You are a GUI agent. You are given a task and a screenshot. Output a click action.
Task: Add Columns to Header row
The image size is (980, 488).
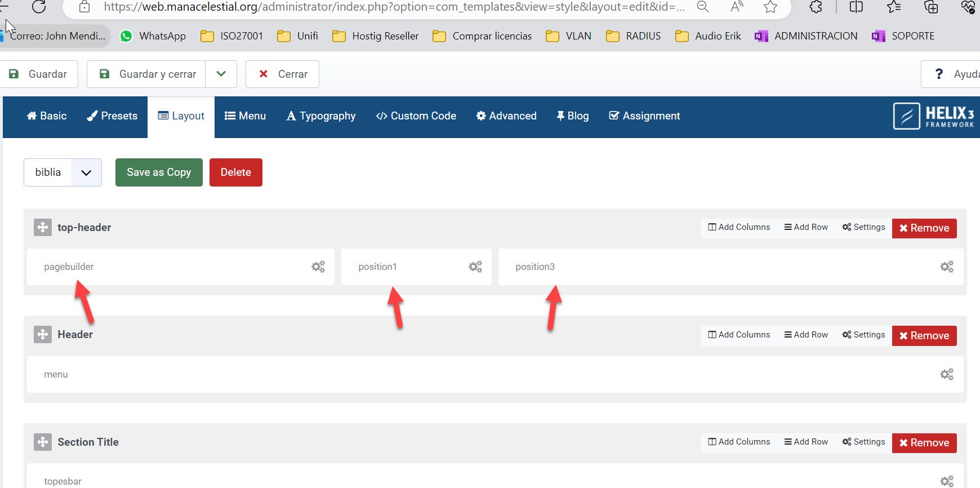(739, 335)
